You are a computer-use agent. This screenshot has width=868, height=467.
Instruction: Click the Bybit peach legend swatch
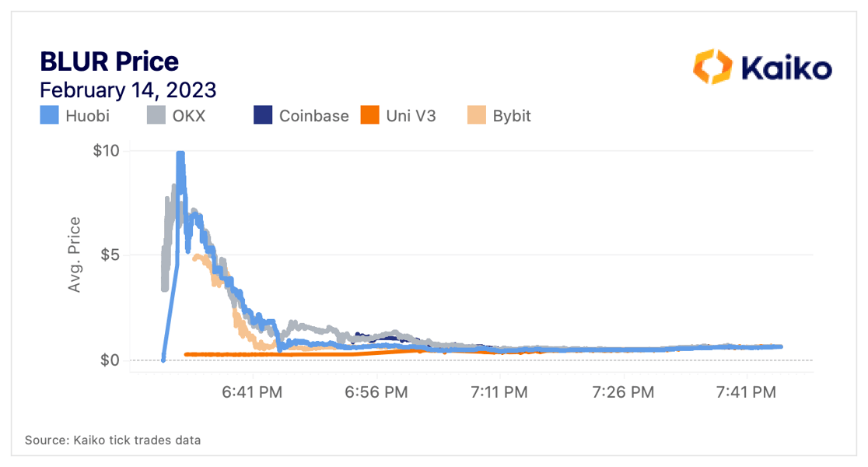click(475, 116)
